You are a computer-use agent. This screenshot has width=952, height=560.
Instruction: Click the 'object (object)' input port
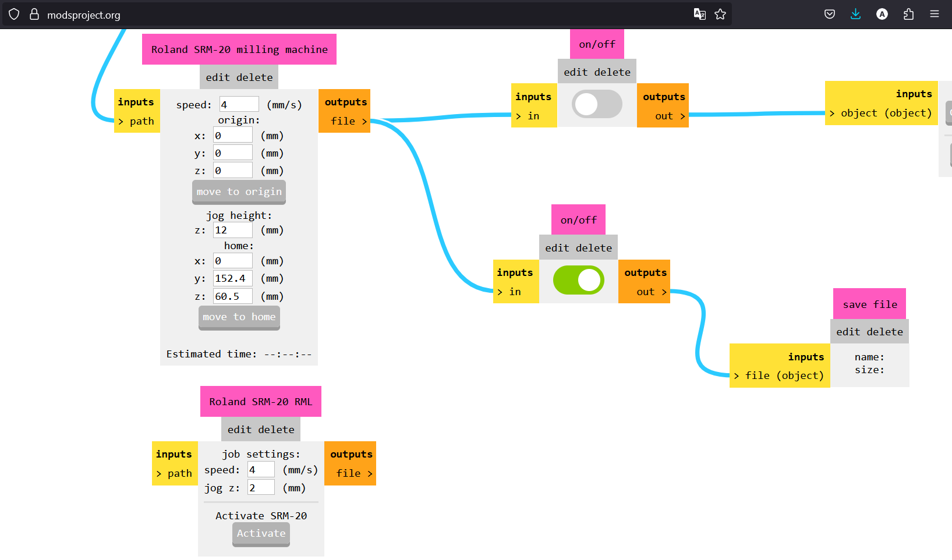[x=882, y=113]
